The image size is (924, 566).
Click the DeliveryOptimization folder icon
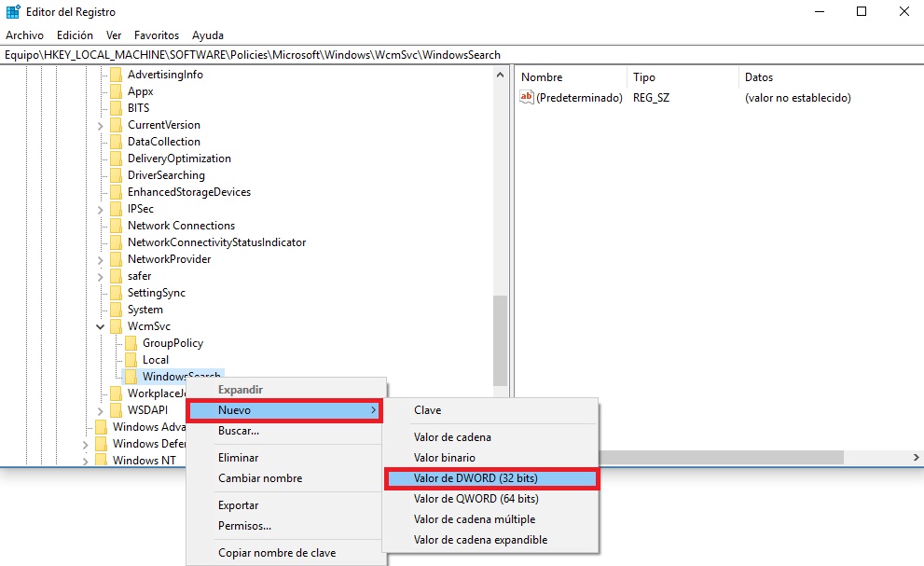(117, 159)
